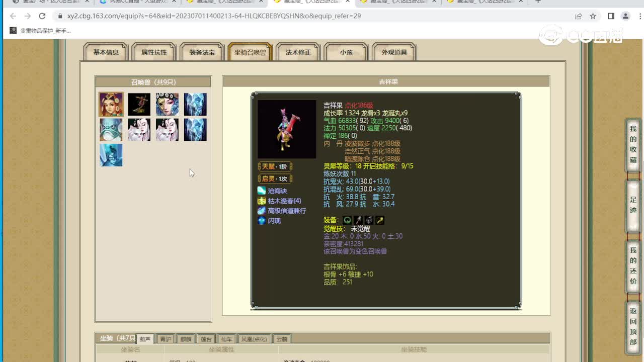Viewport: 644px width, 362px height.
Task: Click the 枯木逢春 skill icon
Action: pos(261,201)
